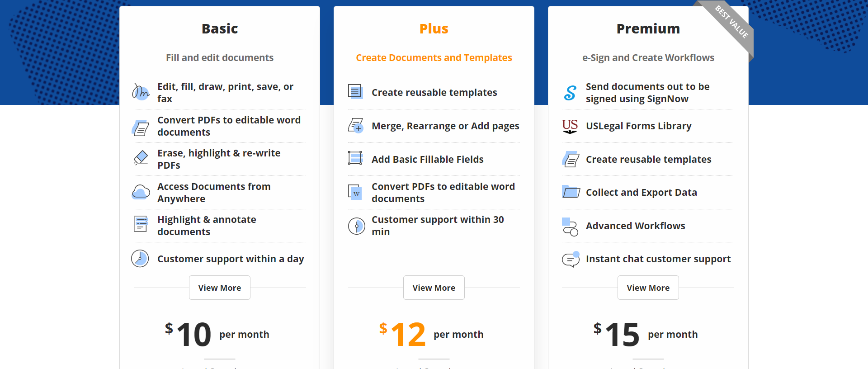868x369 pixels.
Task: Click the clock icon for customer support
Action: point(141,259)
